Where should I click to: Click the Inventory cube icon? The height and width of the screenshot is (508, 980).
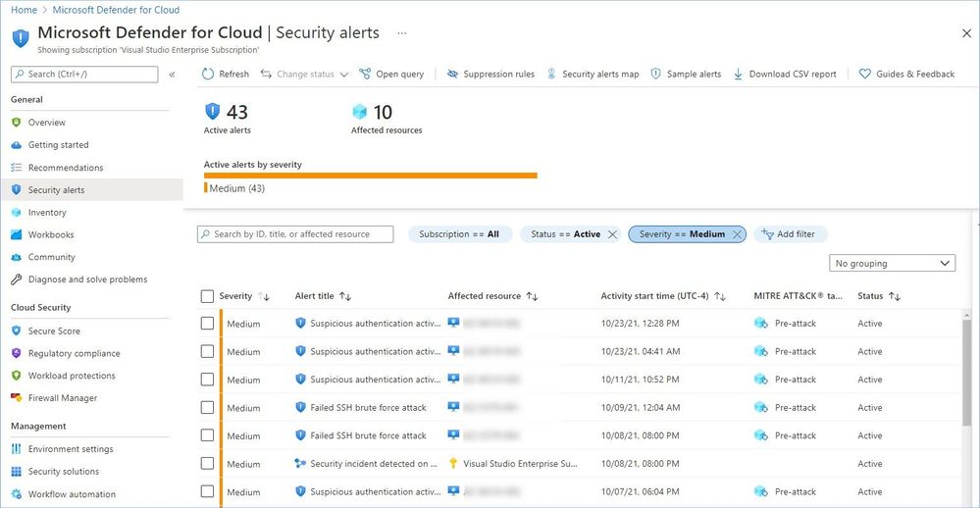click(17, 213)
